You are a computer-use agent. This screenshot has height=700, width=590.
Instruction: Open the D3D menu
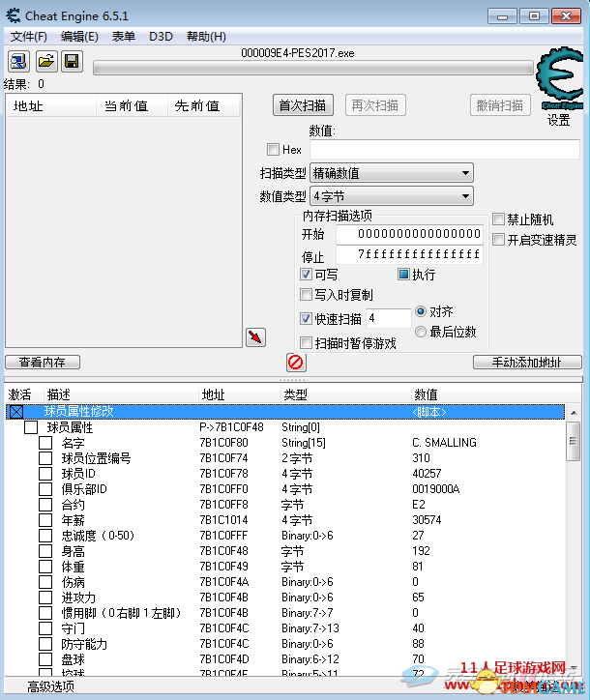(x=161, y=37)
